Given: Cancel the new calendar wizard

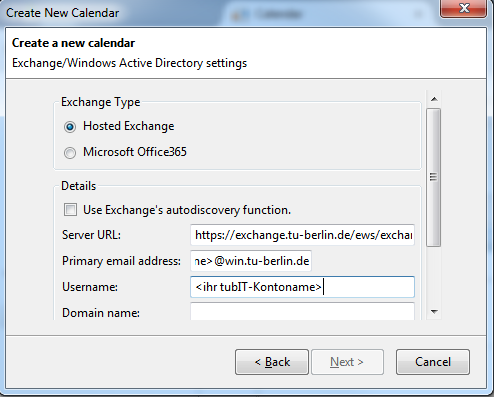Looking at the screenshot, I should pyautogui.click(x=433, y=362).
